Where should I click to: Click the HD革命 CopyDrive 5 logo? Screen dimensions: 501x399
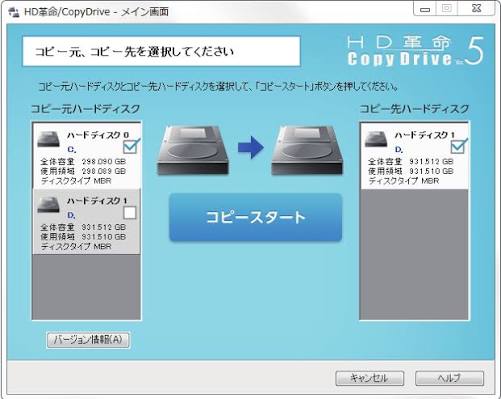[415, 51]
